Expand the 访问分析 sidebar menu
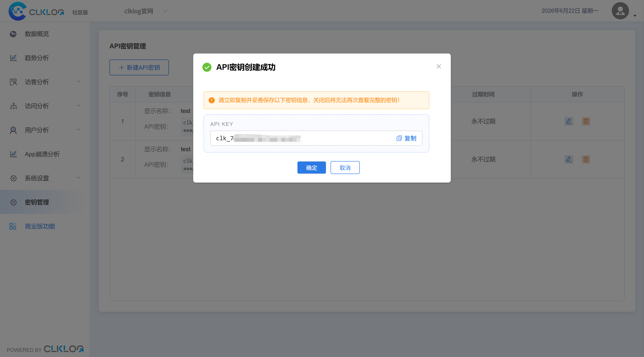 click(x=45, y=106)
